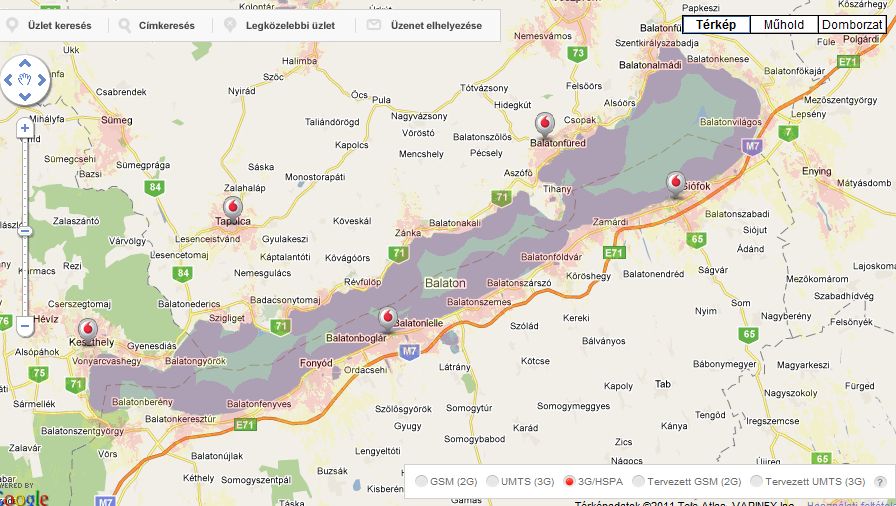Select the UMTS (3G) coverage option

[x=493, y=482]
